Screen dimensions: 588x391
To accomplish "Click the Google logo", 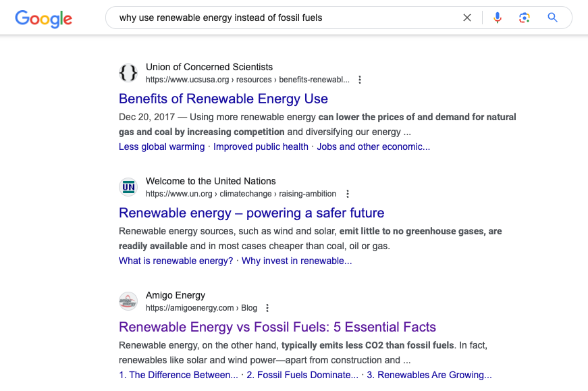I will tap(43, 19).
